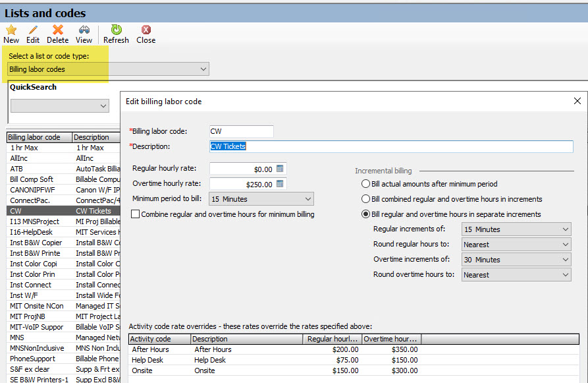Click the View binoculars icon
The height and width of the screenshot is (383, 588).
84,30
